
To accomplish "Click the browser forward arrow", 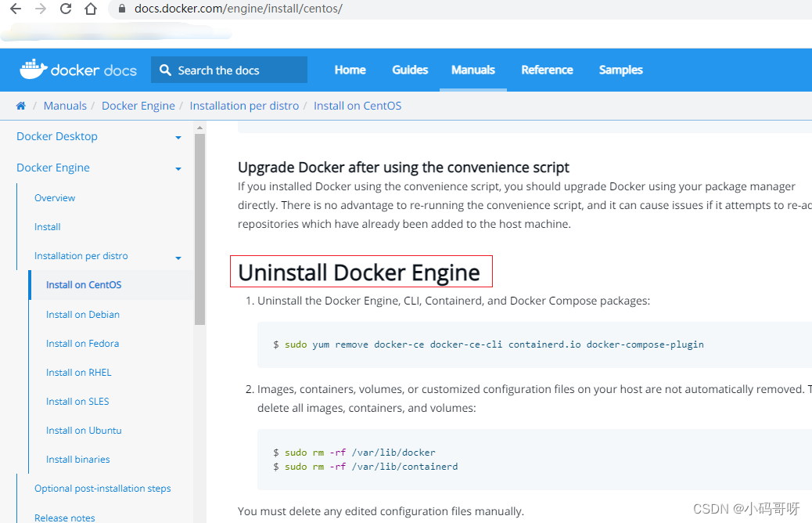I will pos(41,9).
